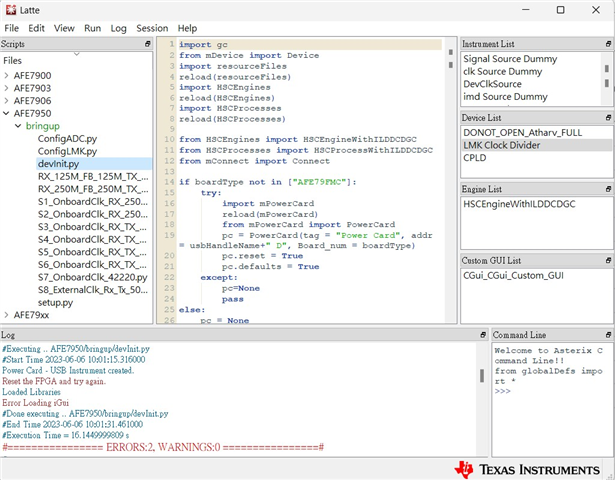The image size is (615, 480).
Task: Undock the Scripts panel via its float icon
Action: coord(148,44)
